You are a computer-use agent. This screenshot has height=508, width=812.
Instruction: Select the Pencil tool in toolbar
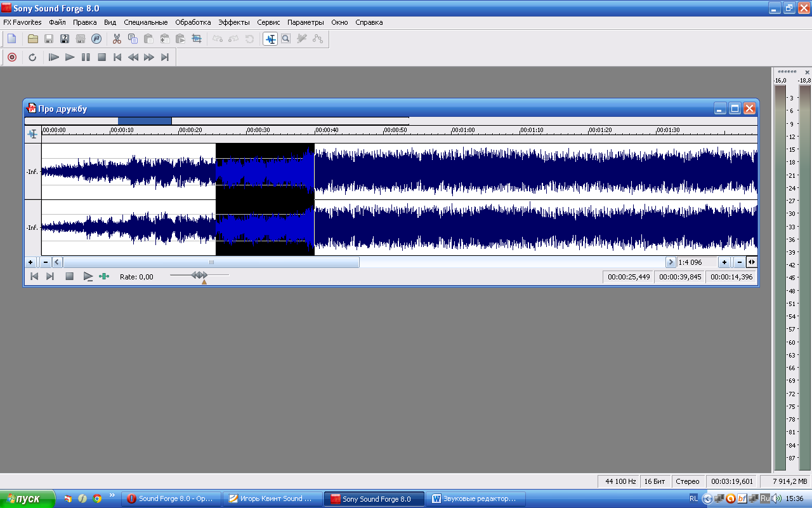pos(302,39)
